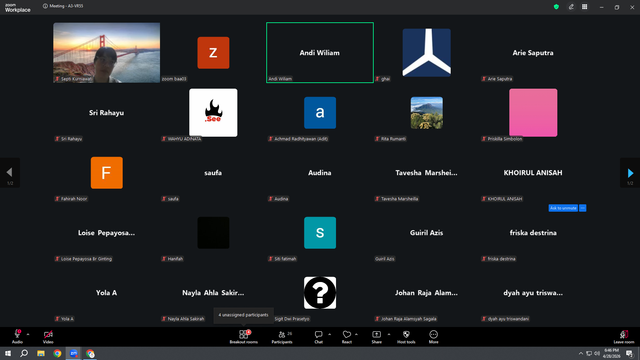The width and height of the screenshot is (640, 360).
Task: Click 'dyah ayu triswa...' tile name
Action: coord(533,293)
